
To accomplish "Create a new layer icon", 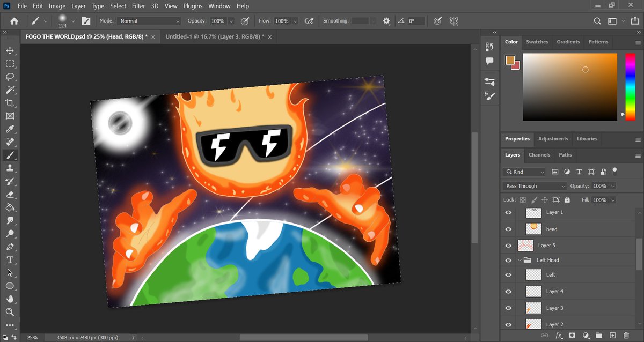I will tap(613, 335).
